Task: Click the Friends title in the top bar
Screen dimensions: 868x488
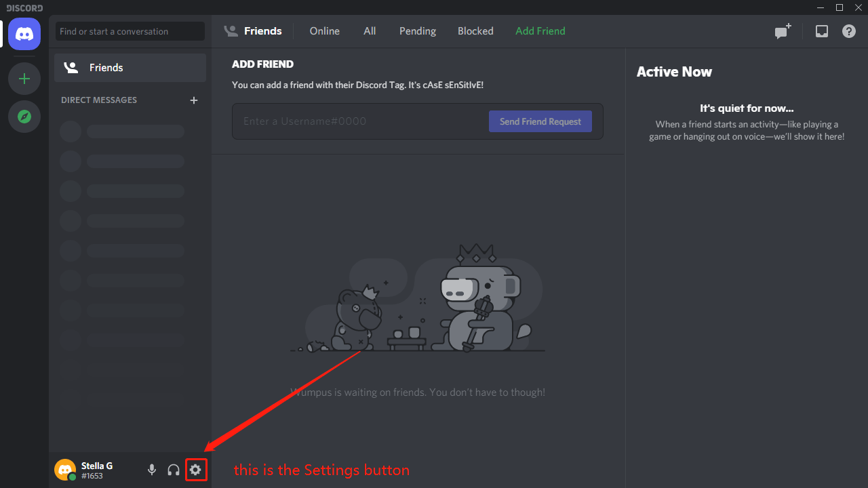Action: pos(263,31)
